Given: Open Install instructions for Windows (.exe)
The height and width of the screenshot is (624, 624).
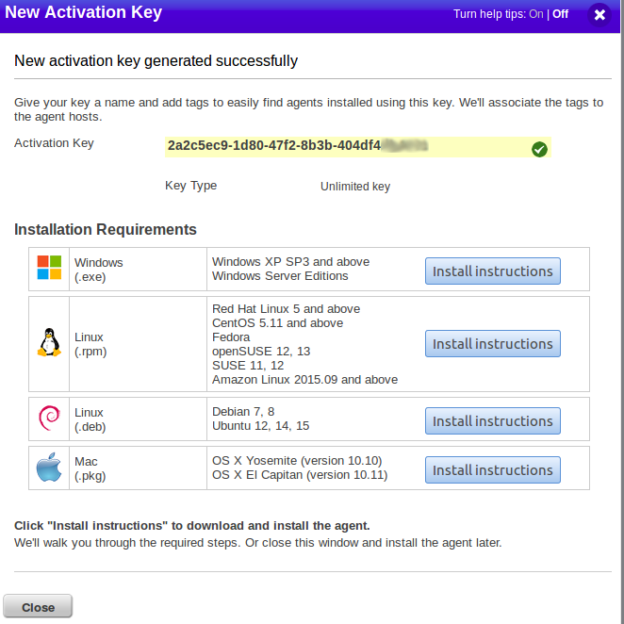Looking at the screenshot, I should (493, 271).
